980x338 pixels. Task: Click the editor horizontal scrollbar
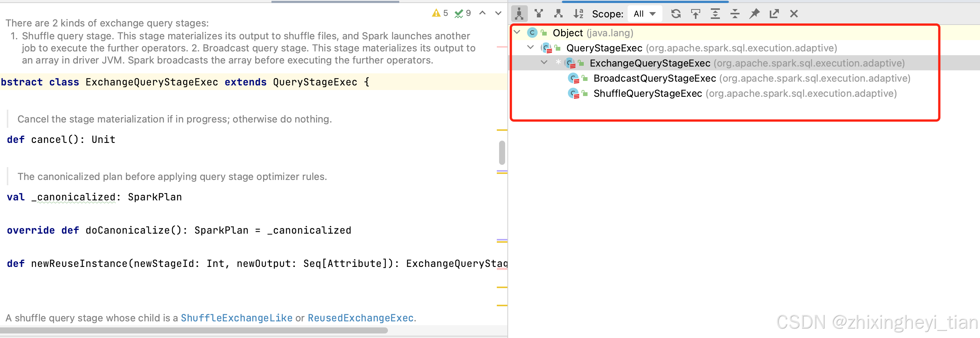(194, 330)
